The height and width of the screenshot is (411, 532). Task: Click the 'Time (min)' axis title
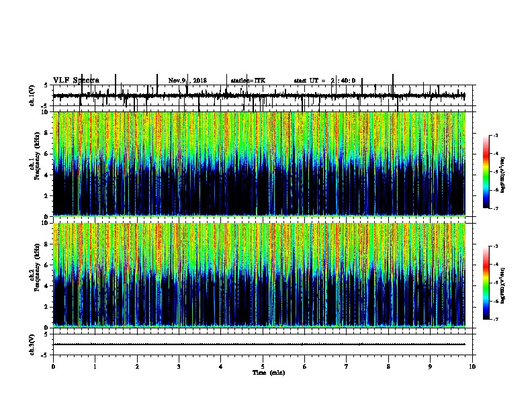point(269,373)
